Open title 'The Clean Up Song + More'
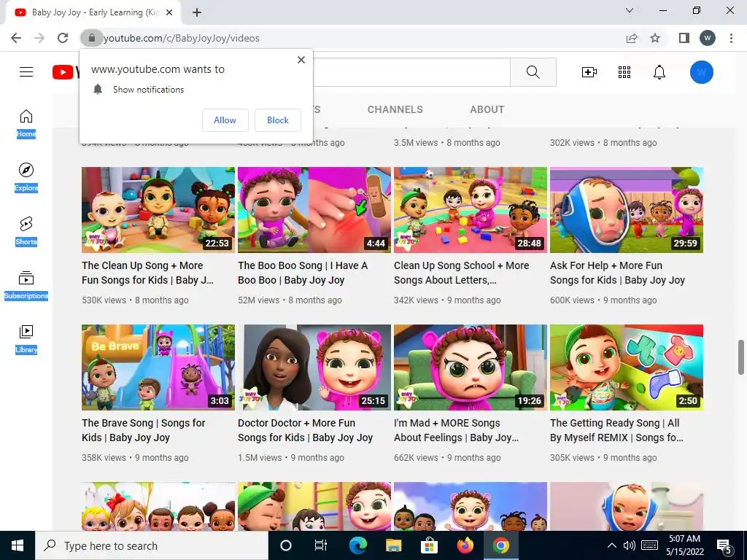Screen dimensions: 747x560 pyautogui.click(x=147, y=273)
